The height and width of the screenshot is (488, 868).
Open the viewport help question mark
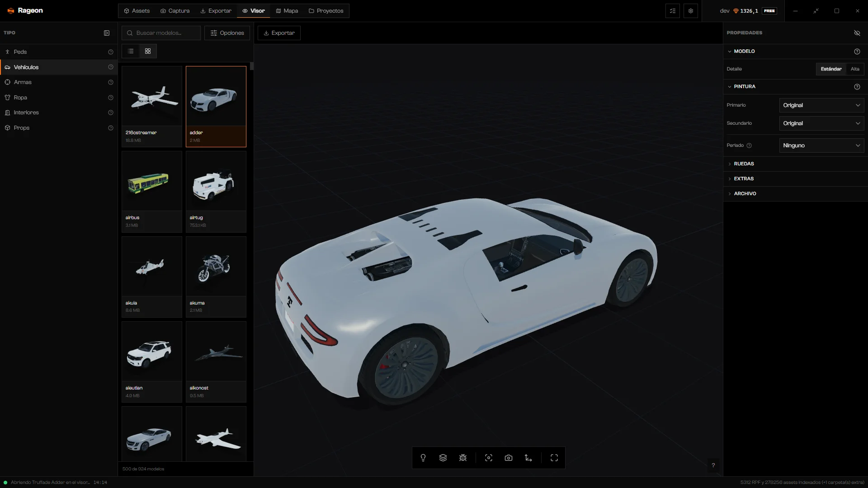coord(713,465)
